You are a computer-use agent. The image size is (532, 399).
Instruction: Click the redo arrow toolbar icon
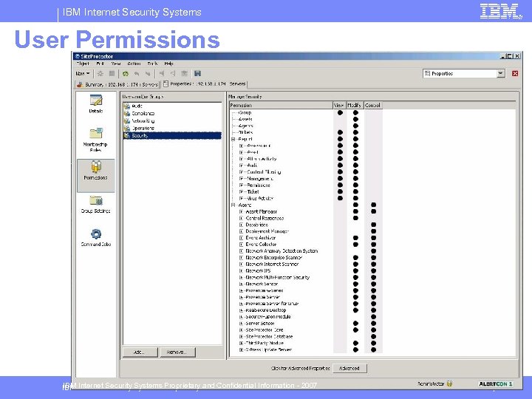click(x=148, y=73)
